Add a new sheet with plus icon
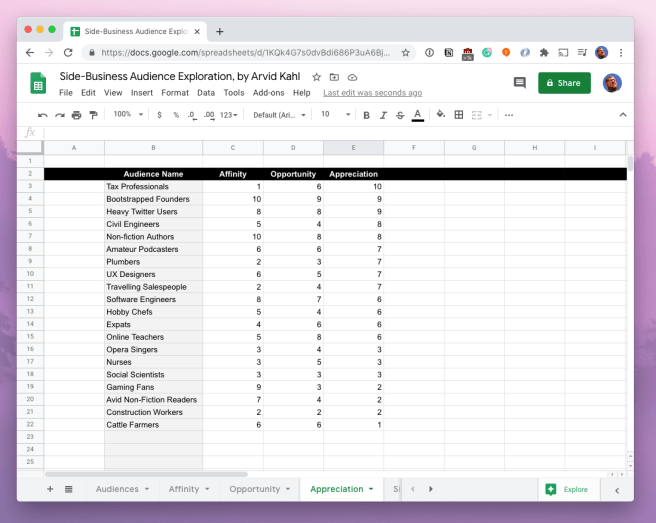 (50, 489)
